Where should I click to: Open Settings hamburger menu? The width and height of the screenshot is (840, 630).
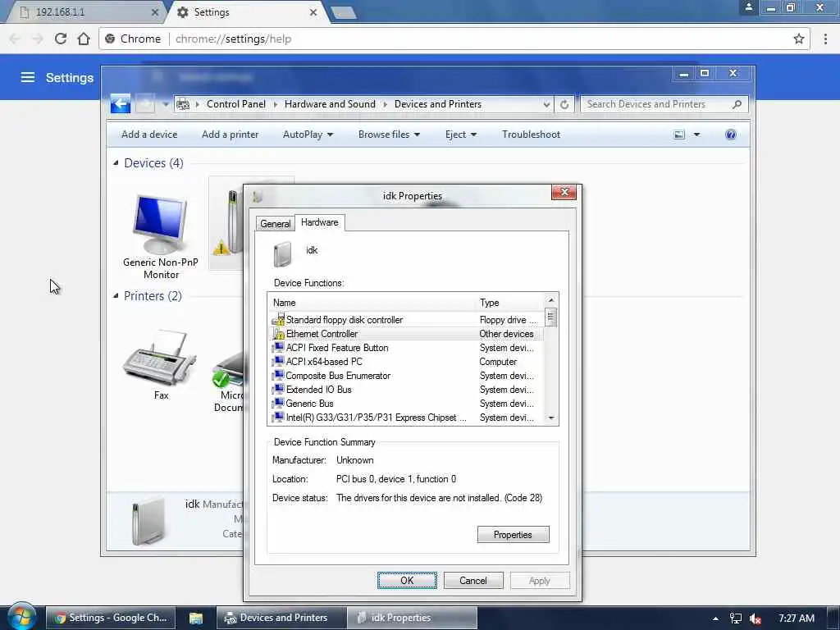tap(28, 78)
